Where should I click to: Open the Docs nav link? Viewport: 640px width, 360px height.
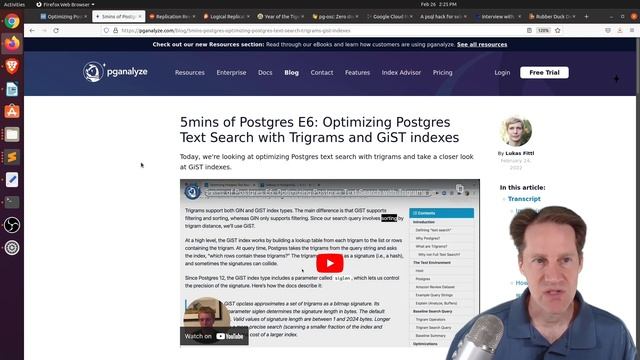coord(265,72)
